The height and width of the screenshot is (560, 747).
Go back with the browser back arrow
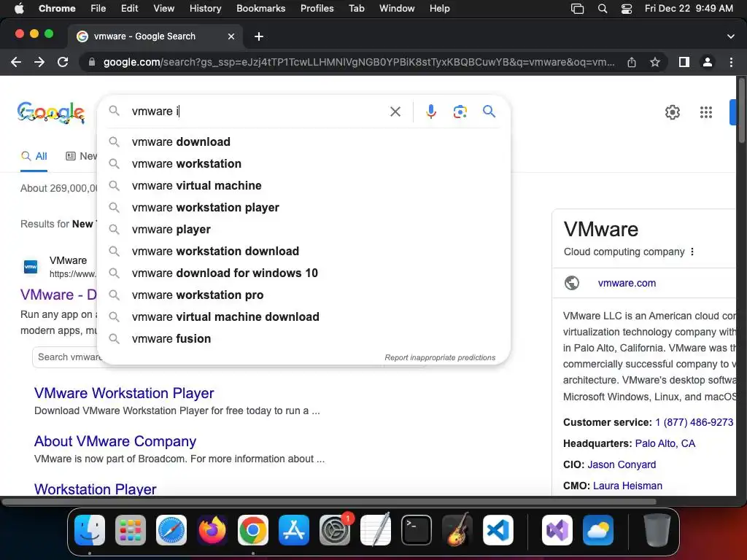(x=16, y=62)
